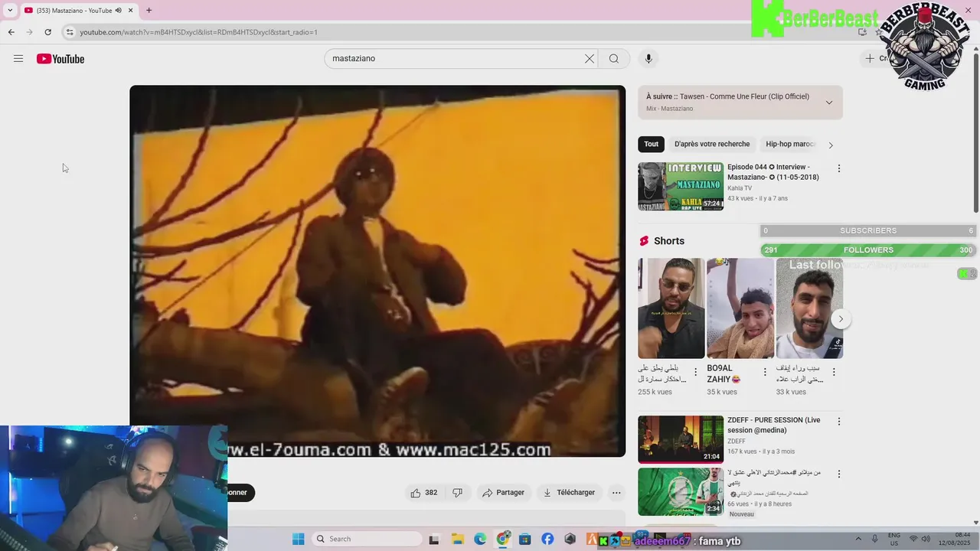The width and height of the screenshot is (980, 551).
Task: Click the magnifier search button
Action: (614, 59)
